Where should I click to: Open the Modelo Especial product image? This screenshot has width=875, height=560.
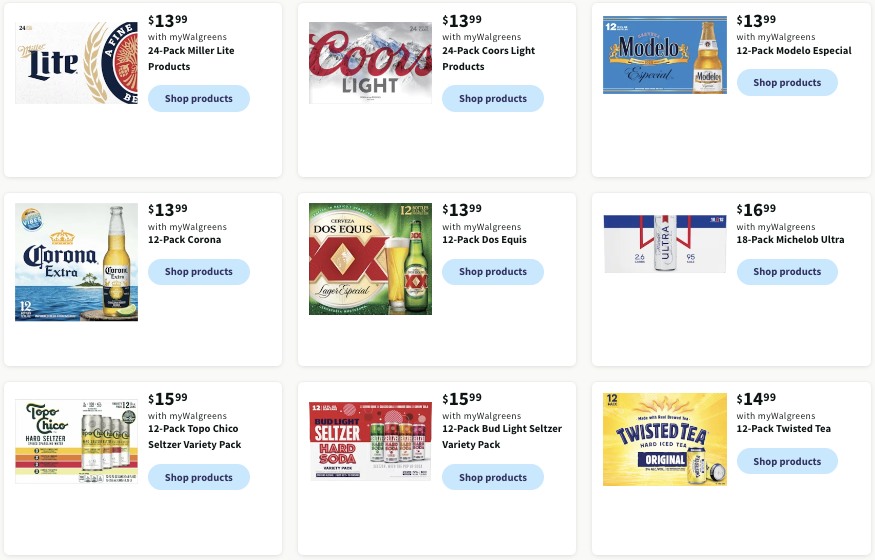665,55
